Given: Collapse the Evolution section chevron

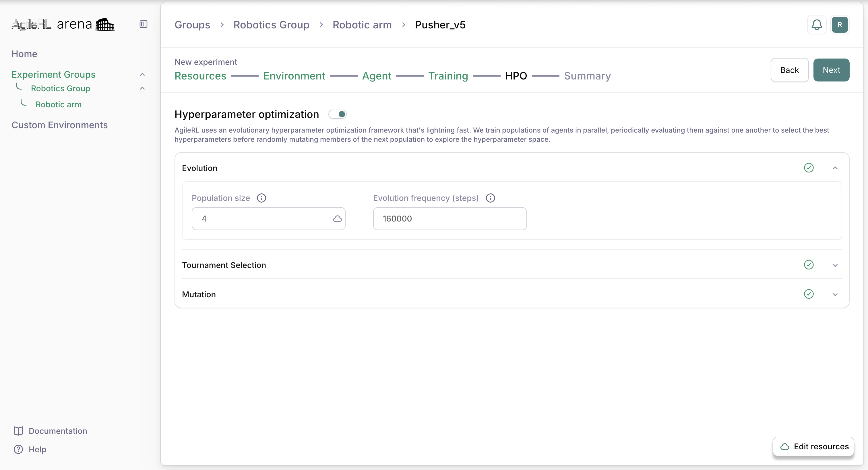Looking at the screenshot, I should (x=835, y=168).
